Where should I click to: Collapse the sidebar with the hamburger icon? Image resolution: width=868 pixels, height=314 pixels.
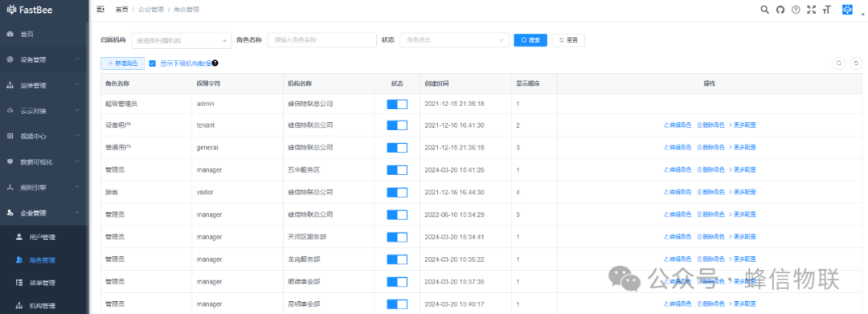tap(100, 10)
